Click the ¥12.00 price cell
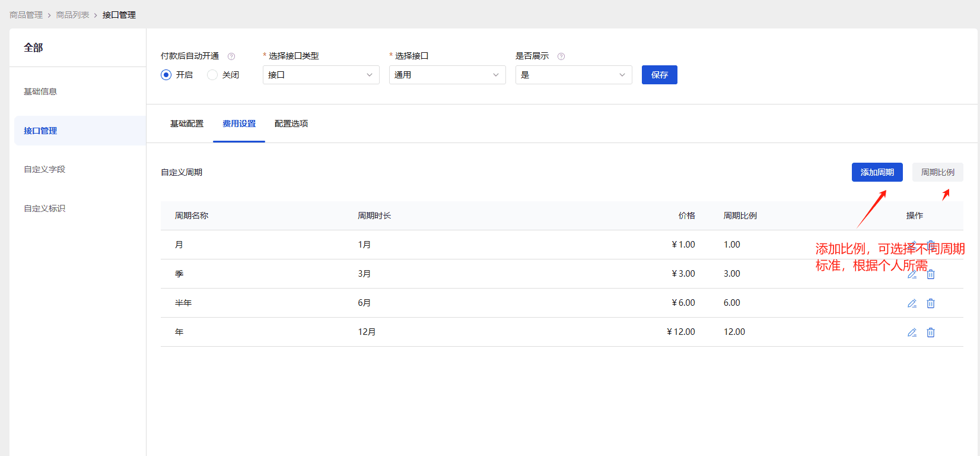Viewport: 980px width, 456px height. click(x=681, y=332)
